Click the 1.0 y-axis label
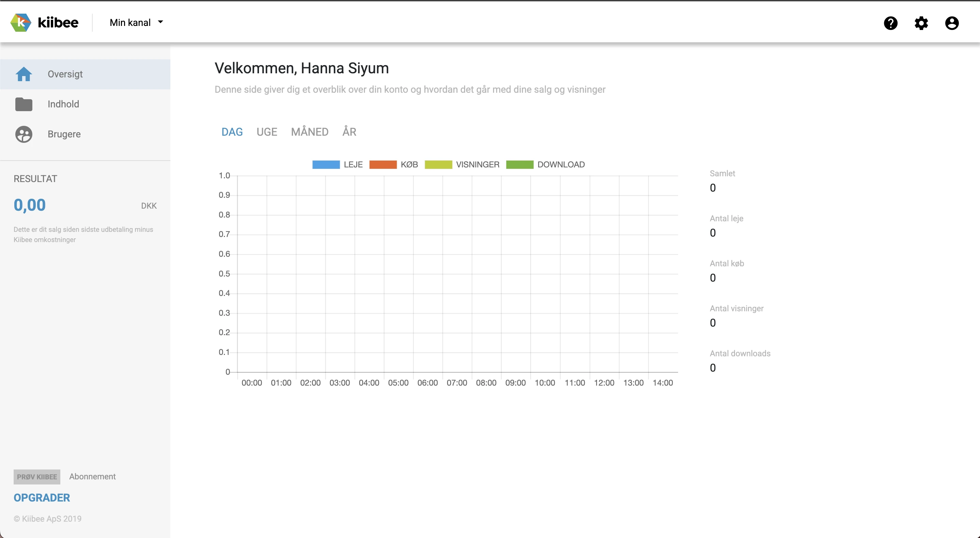The width and height of the screenshot is (980, 538). pyautogui.click(x=224, y=176)
